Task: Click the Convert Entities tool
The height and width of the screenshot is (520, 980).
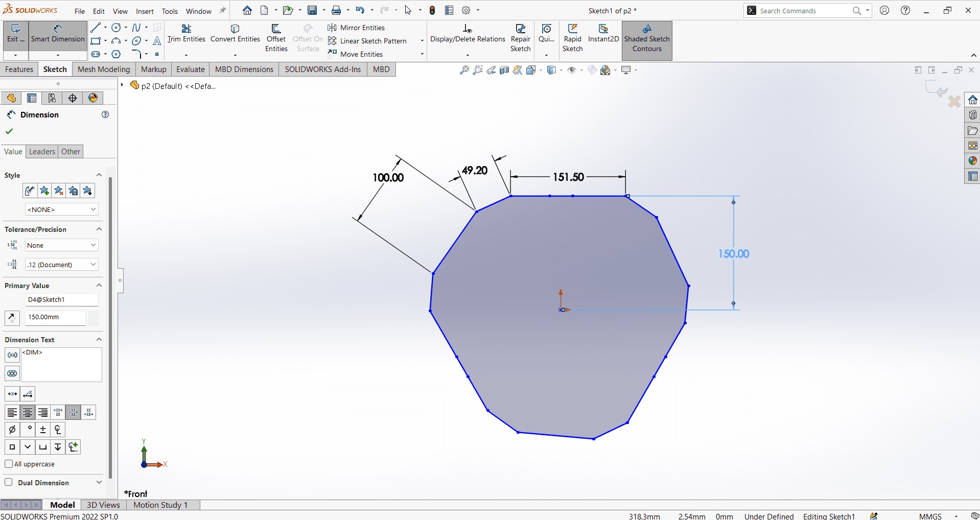Action: pos(235,34)
